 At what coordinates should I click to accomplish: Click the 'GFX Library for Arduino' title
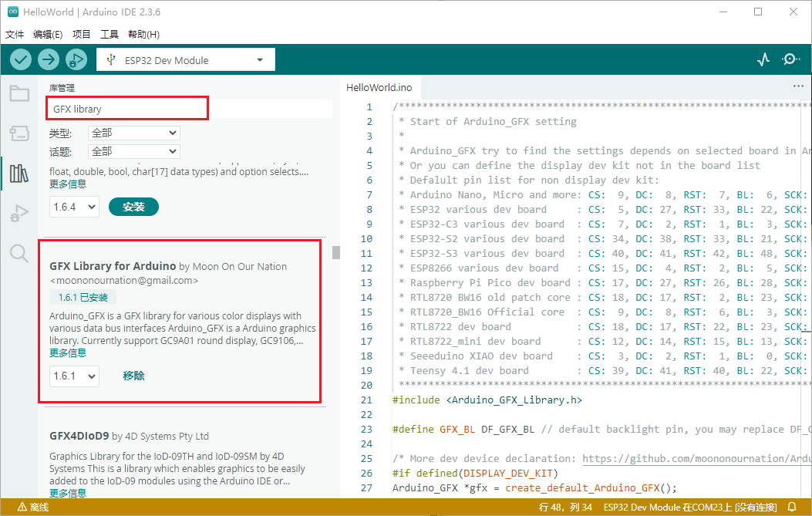[113, 266]
